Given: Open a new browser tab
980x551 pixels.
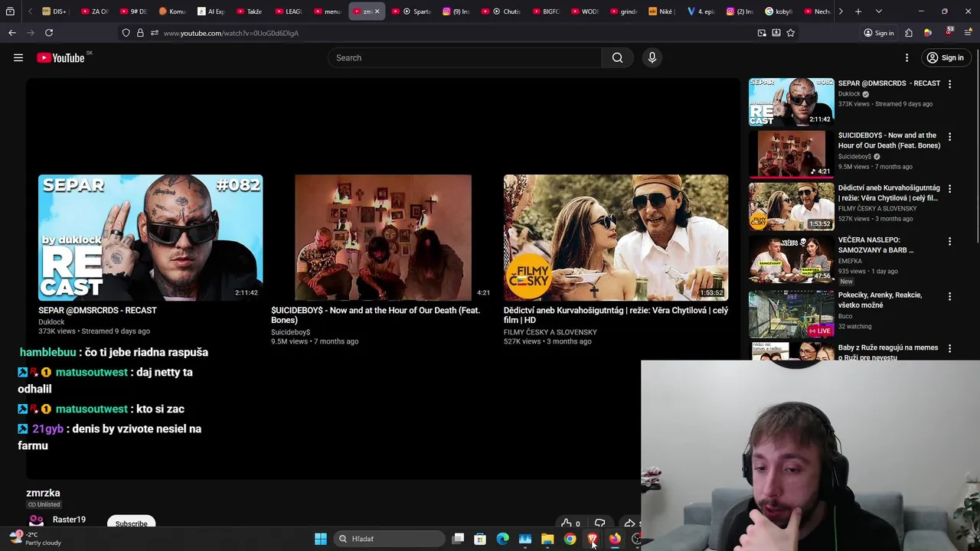Looking at the screenshot, I should pyautogui.click(x=858, y=11).
